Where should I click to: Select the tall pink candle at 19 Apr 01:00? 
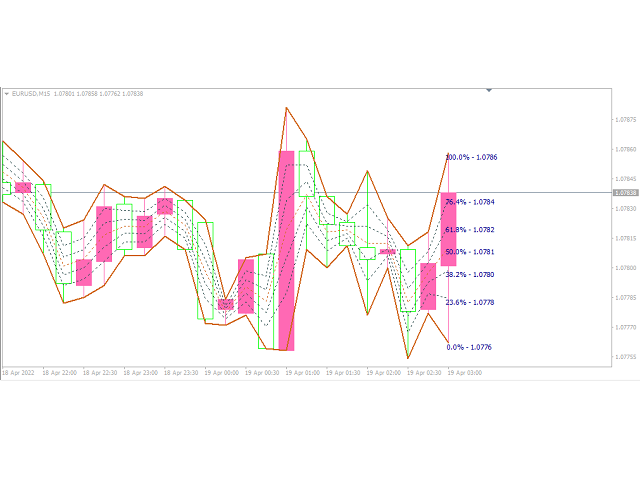tap(287, 251)
